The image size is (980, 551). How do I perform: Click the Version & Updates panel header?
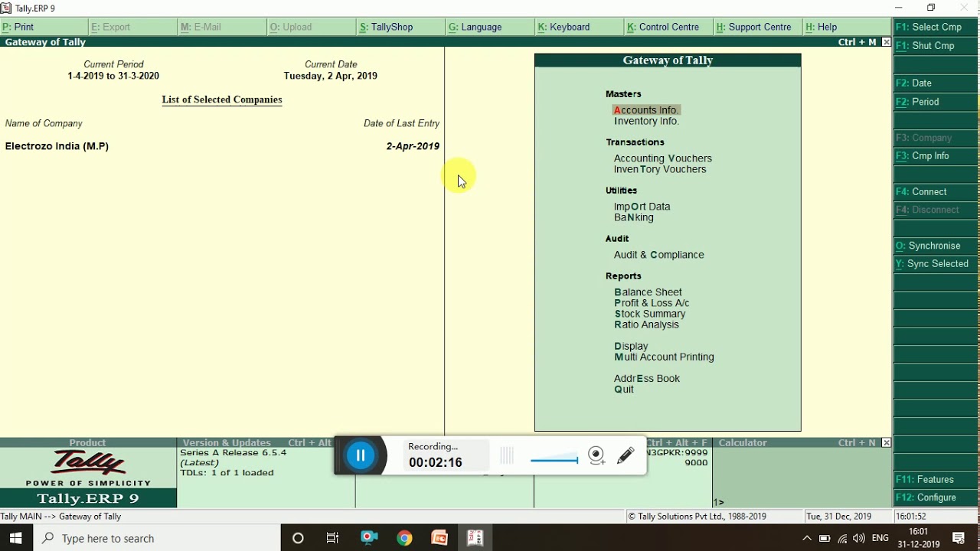(x=227, y=442)
